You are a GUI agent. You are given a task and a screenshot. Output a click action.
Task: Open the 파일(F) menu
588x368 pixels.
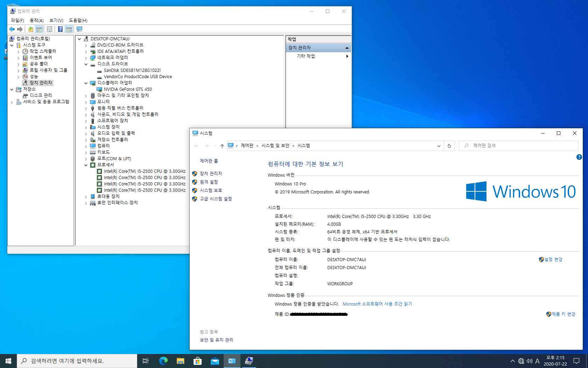(17, 20)
